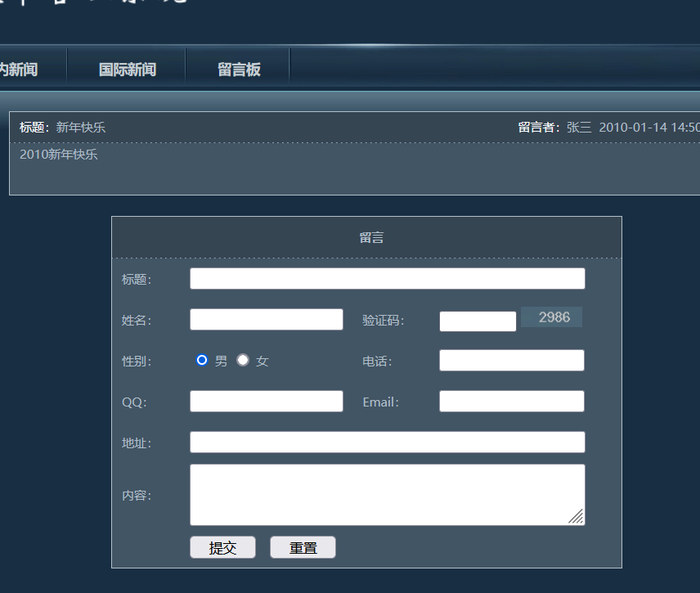Focus the 地址 input field
The image size is (700, 593).
point(388,442)
